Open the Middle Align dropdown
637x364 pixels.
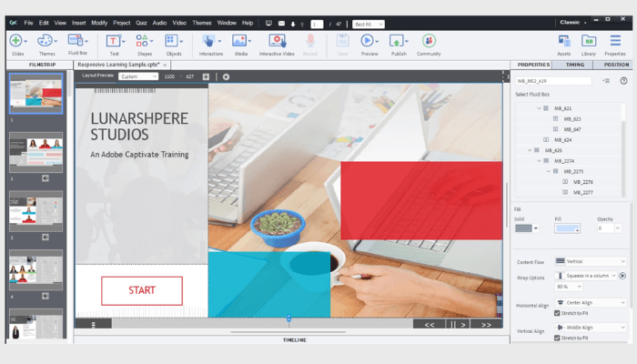point(591,328)
